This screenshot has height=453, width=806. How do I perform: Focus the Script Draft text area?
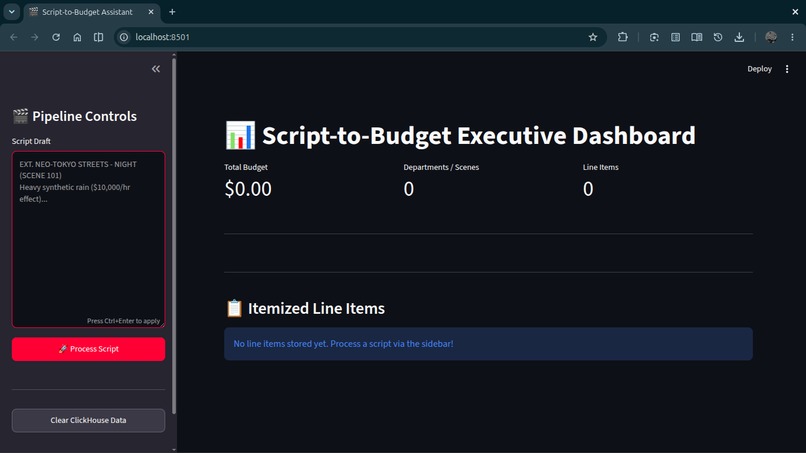(88, 239)
